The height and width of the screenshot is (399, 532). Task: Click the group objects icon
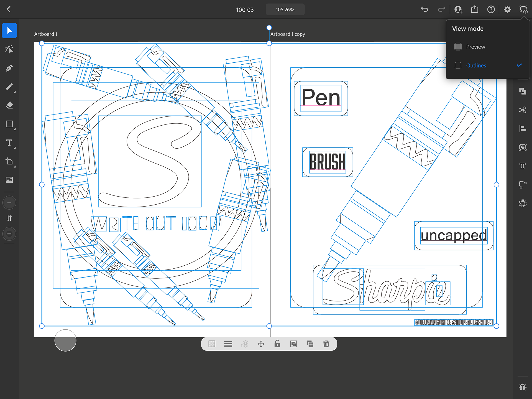pos(293,344)
